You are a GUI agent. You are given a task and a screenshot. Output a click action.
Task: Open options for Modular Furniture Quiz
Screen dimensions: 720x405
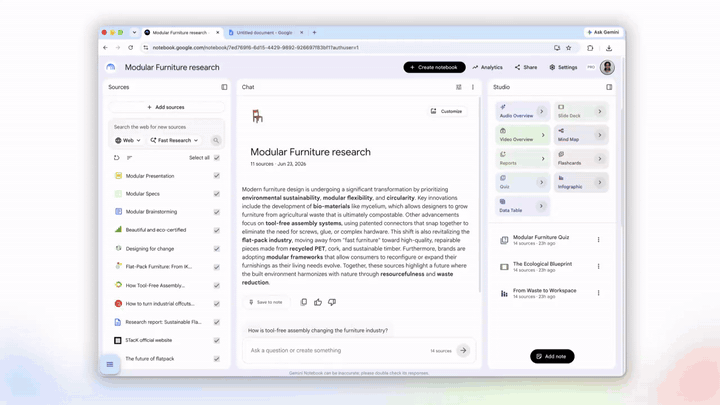[598, 240]
